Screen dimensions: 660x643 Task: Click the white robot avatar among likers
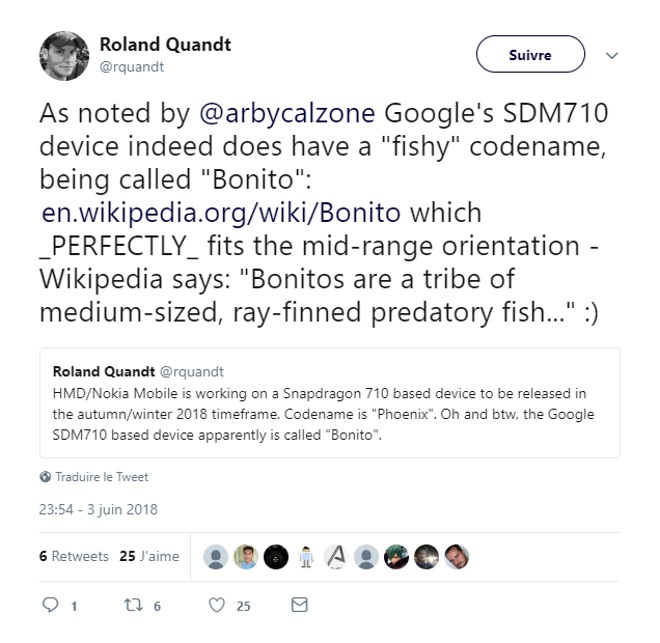coord(307,557)
